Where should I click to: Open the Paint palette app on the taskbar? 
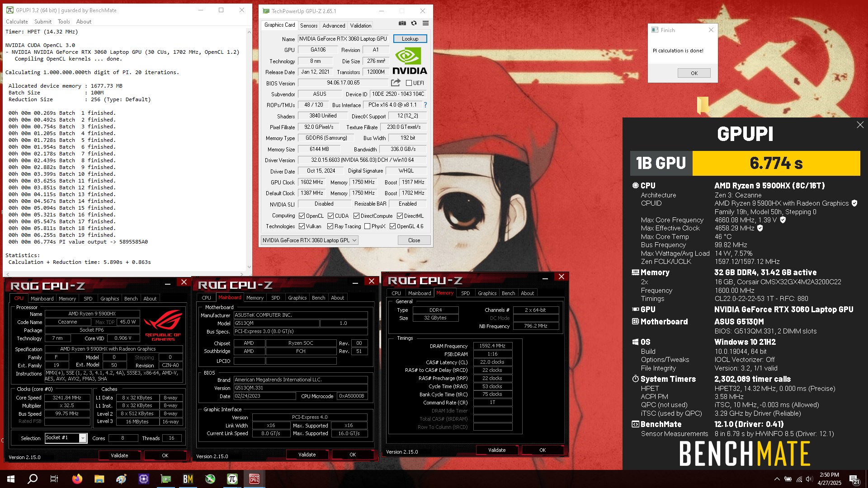click(122, 479)
